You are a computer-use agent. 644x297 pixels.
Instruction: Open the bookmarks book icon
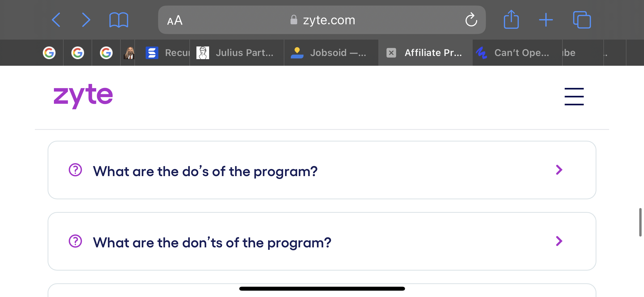(x=119, y=20)
